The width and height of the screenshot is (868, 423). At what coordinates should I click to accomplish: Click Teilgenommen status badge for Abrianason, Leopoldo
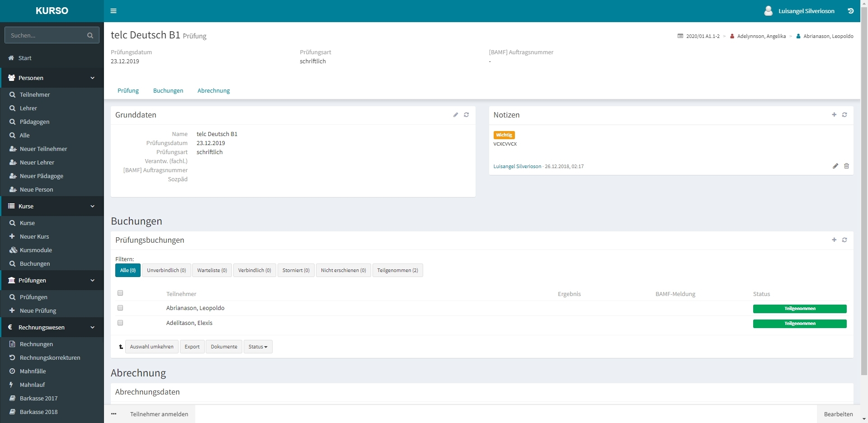[800, 309]
